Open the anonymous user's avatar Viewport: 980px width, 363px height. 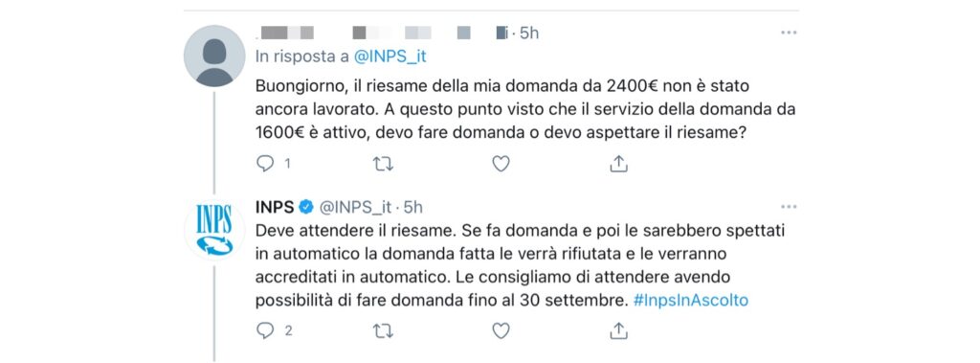point(214,56)
